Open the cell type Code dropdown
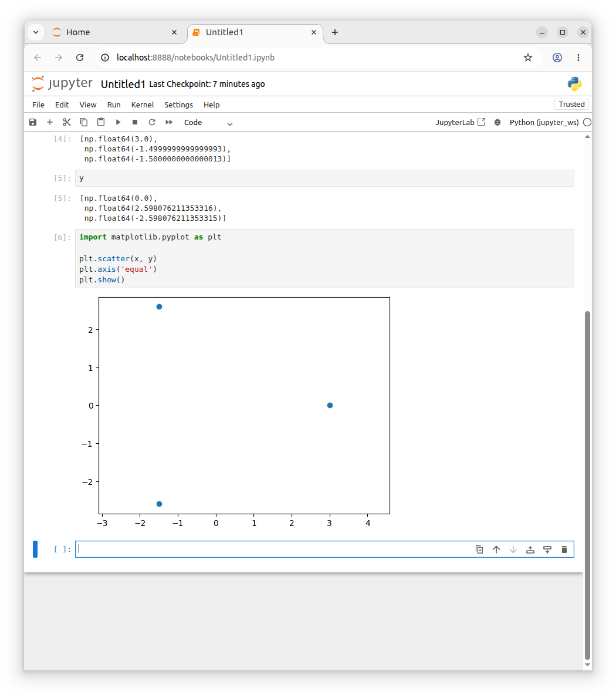Viewport: 616px width, 698px height. [x=208, y=123]
